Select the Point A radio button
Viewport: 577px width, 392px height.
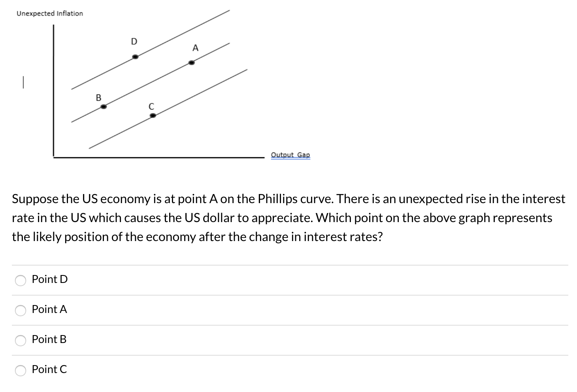[x=20, y=311]
